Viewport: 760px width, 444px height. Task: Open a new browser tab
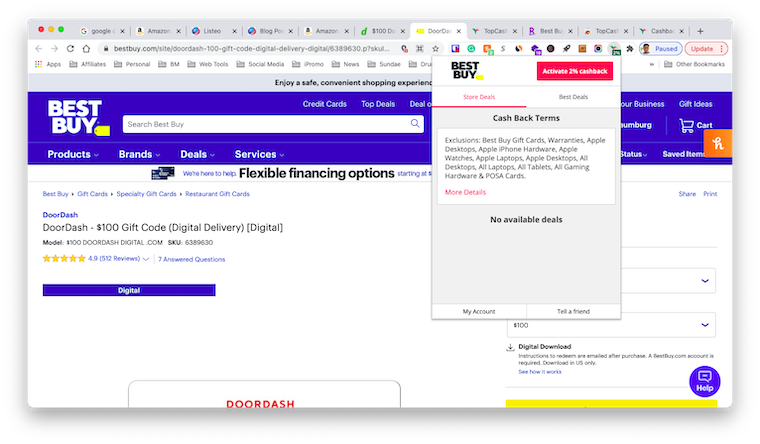pos(700,31)
